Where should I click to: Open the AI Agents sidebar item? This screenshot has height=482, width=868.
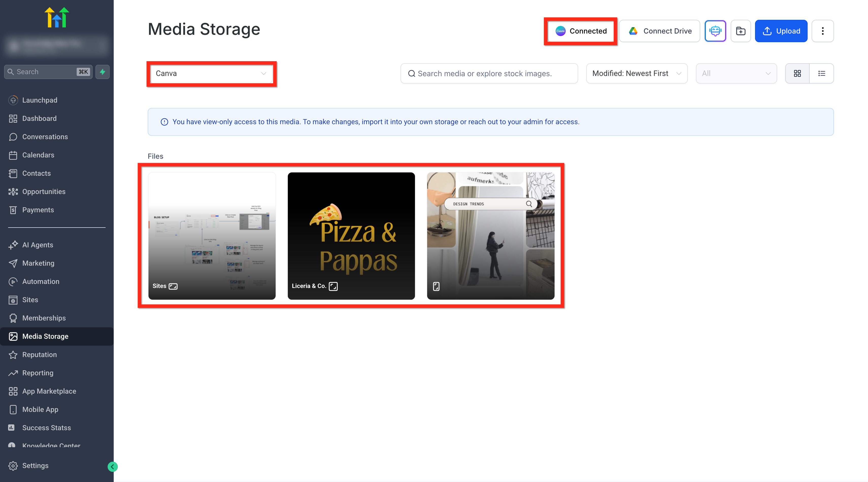click(x=37, y=245)
